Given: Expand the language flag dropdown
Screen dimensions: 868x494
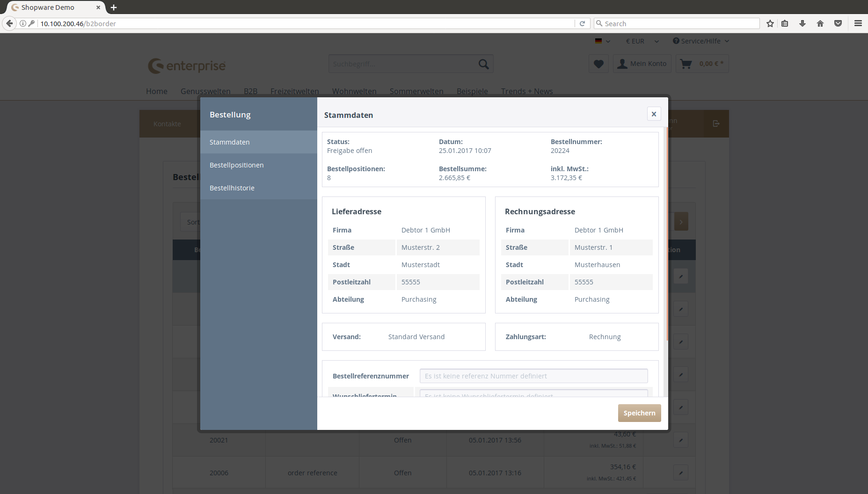Looking at the screenshot, I should click(x=602, y=41).
